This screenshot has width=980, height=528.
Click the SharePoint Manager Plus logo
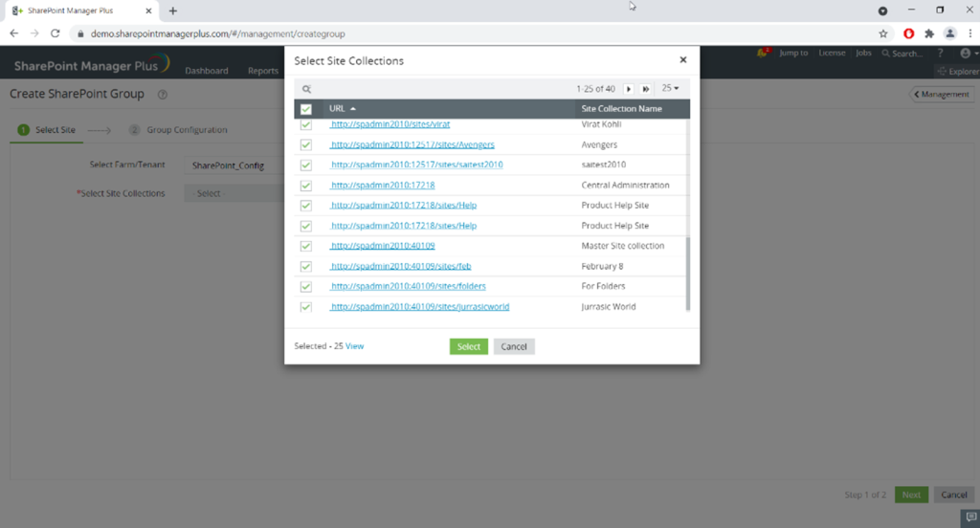tap(92, 64)
